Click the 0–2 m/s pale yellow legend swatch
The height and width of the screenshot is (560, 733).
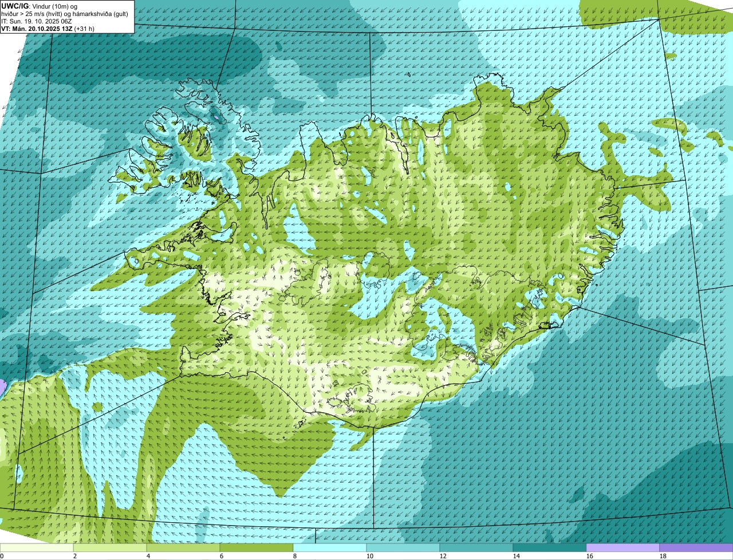(37, 548)
